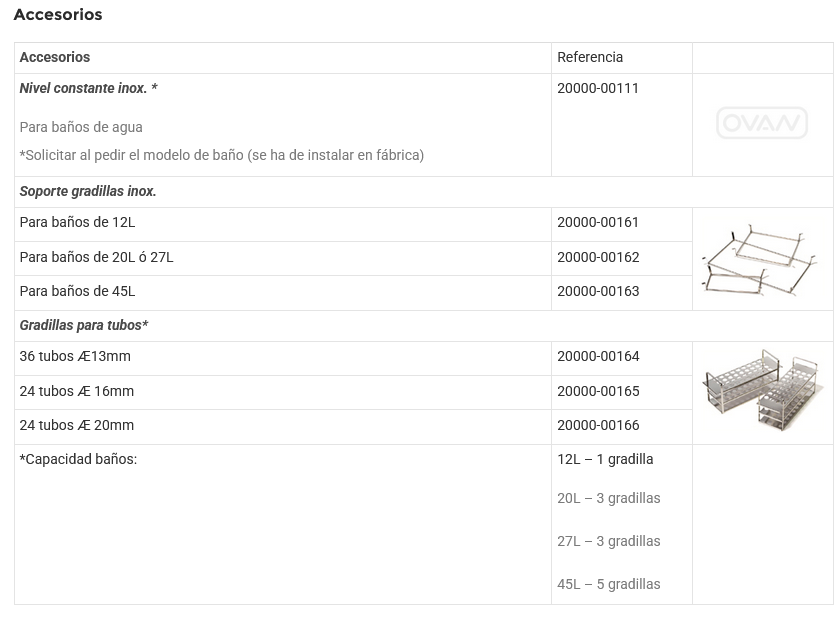Click reference 20000-00166 for 20mm tubes
Screen dimensions: 837x617
point(598,425)
